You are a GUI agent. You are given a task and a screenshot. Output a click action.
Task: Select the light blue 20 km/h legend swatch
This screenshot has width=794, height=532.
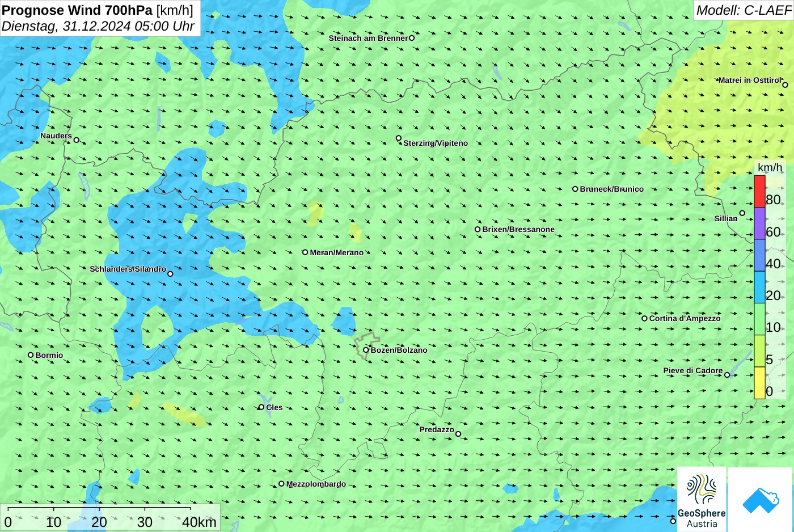pyautogui.click(x=759, y=287)
